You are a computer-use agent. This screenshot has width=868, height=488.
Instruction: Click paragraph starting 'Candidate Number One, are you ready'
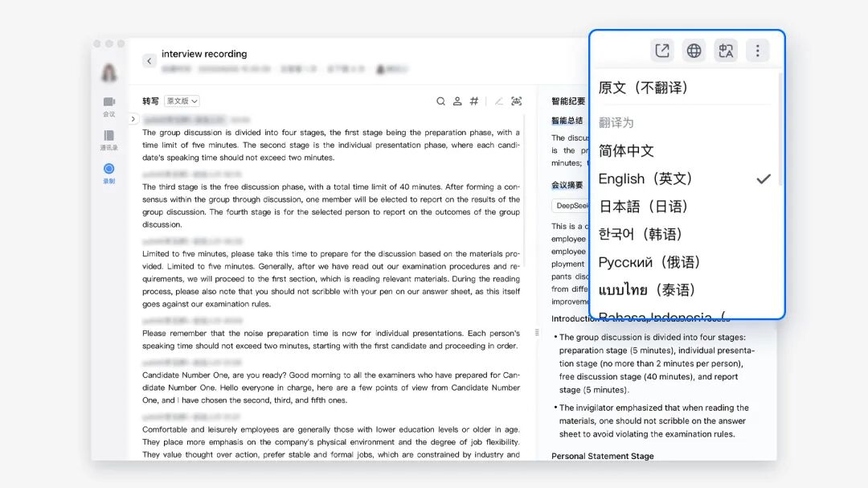coord(331,388)
